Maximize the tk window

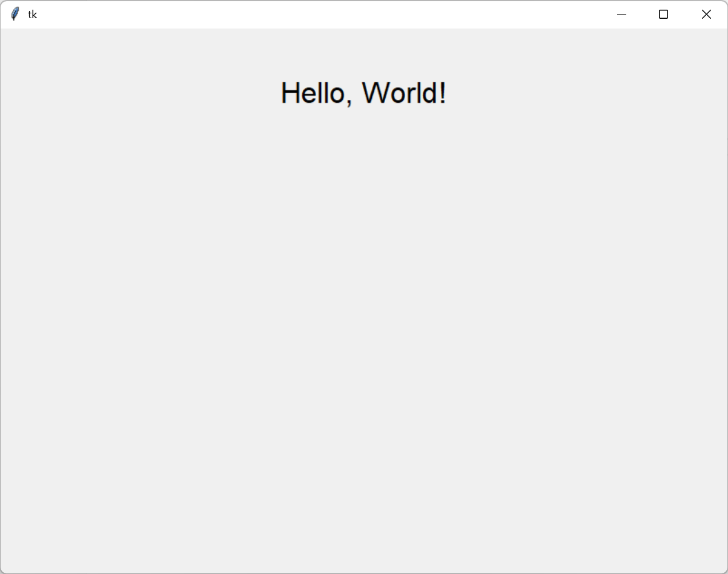[x=663, y=15]
